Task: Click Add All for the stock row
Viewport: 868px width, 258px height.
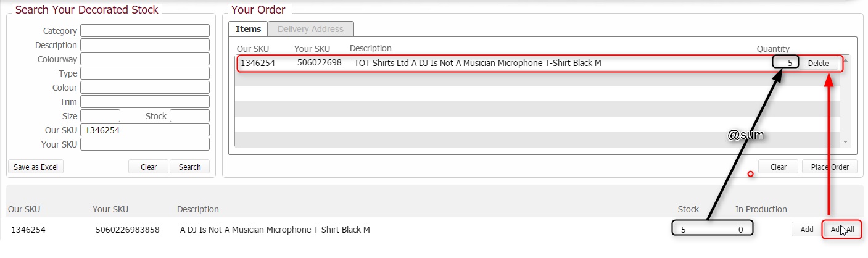Action: (842, 229)
